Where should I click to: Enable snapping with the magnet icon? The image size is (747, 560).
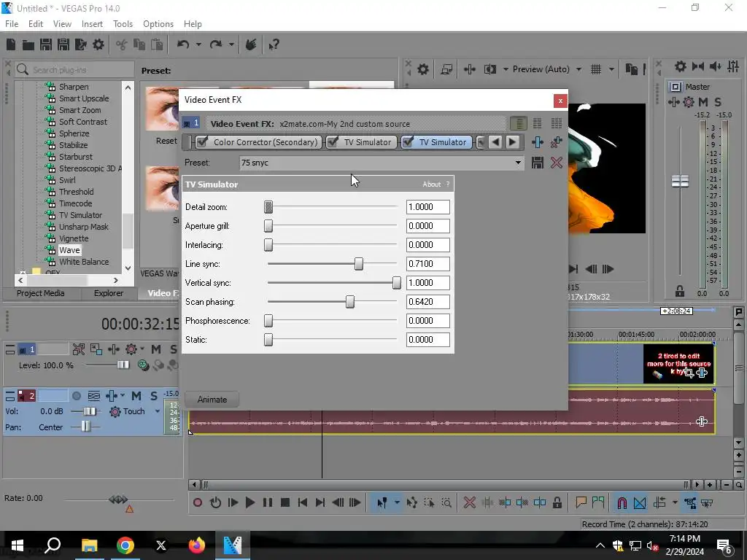622,503
